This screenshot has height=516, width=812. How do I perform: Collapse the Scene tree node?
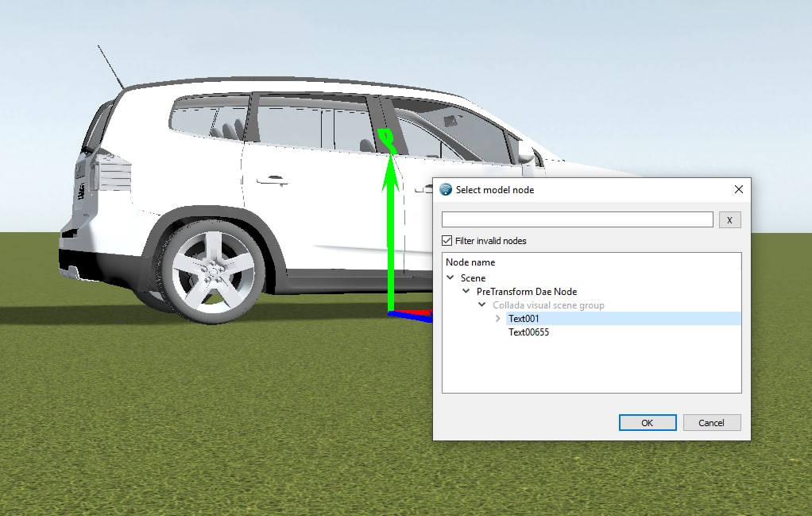[450, 277]
